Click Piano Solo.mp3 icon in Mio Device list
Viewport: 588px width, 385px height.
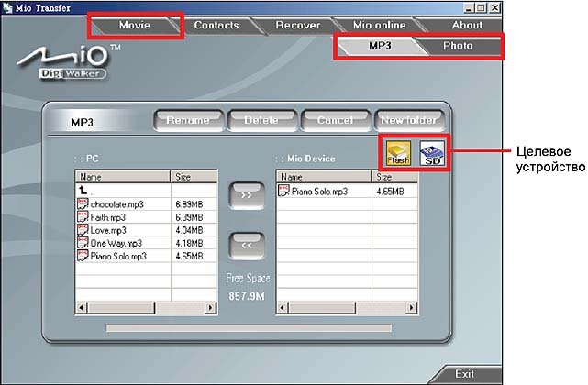[283, 191]
